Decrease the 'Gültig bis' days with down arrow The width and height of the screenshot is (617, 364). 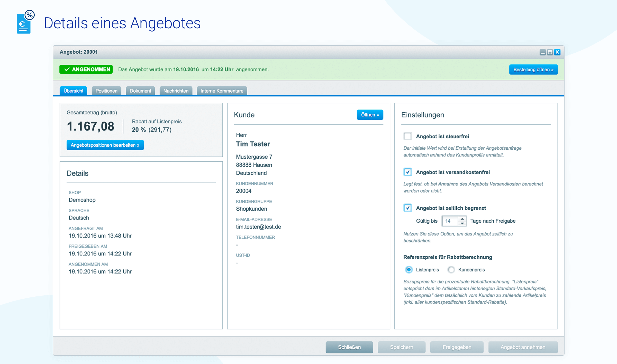coord(462,223)
